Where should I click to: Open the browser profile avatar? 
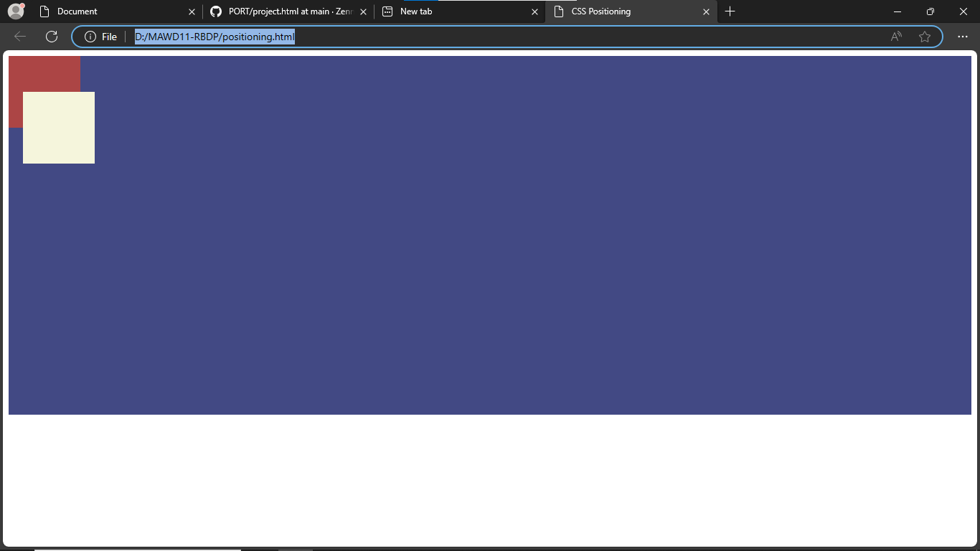point(16,11)
